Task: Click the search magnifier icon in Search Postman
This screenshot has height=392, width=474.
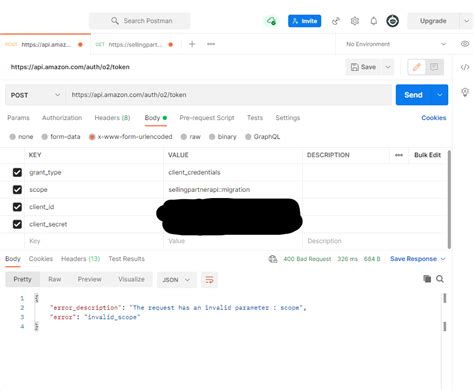Action: coord(115,21)
